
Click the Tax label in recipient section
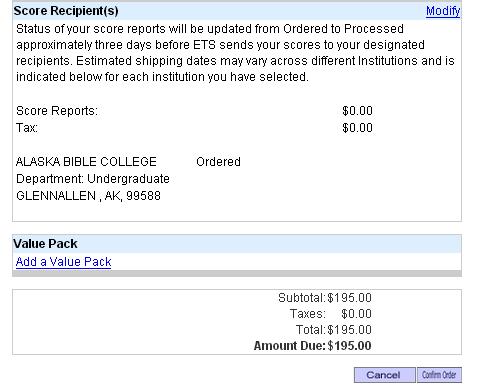pyautogui.click(x=27, y=128)
